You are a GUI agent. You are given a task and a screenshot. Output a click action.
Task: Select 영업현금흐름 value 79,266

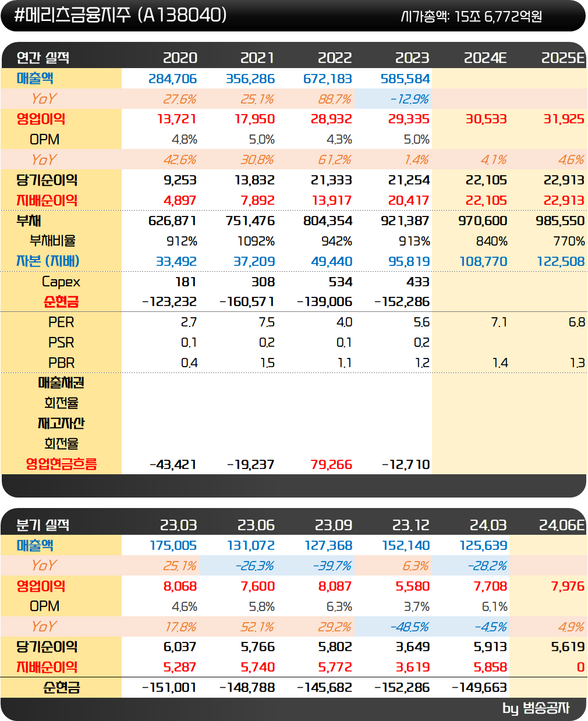(x=331, y=464)
